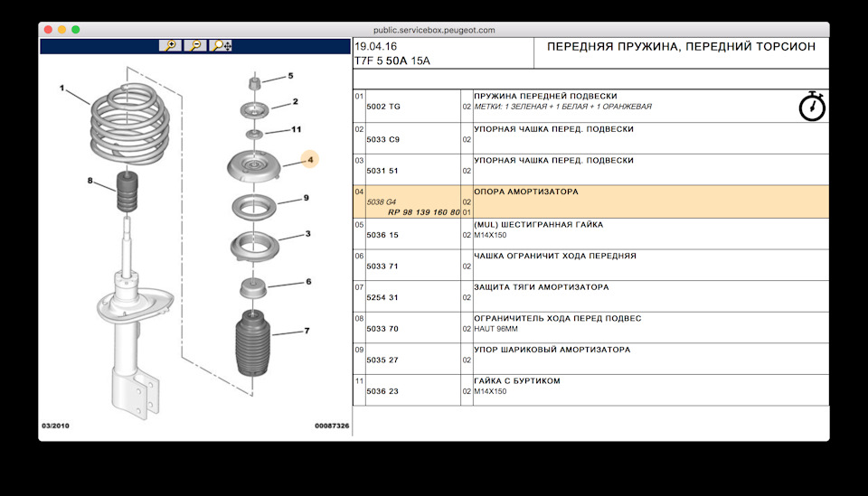Image resolution: width=868 pixels, height=496 pixels.
Task: Click diagram reference number 00087326
Action: [332, 426]
